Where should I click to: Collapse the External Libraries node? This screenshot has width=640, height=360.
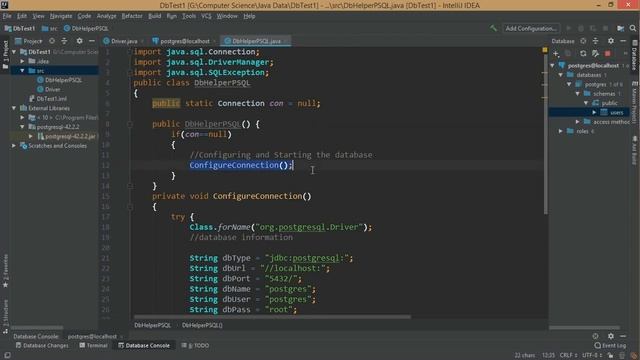pos(14,108)
